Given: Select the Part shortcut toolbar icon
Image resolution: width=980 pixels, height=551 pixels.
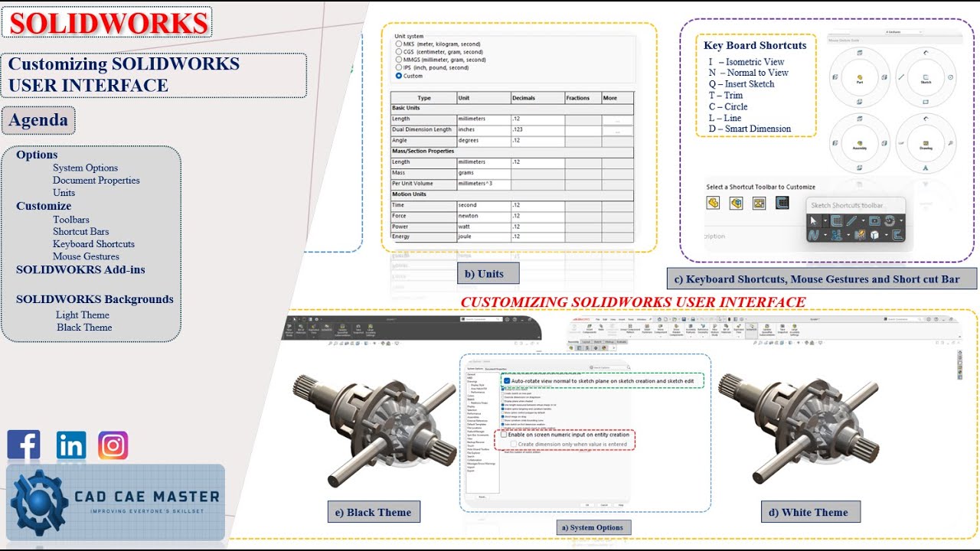Looking at the screenshot, I should point(713,203).
